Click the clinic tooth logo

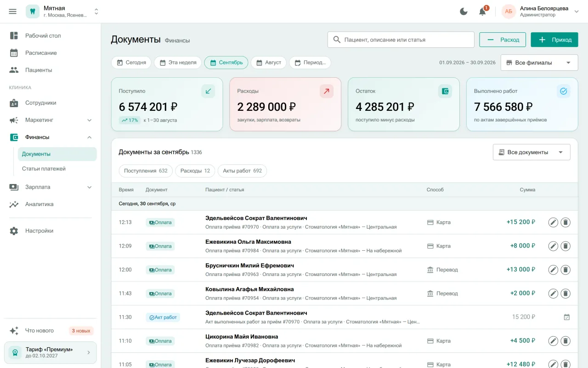pyautogui.click(x=33, y=11)
